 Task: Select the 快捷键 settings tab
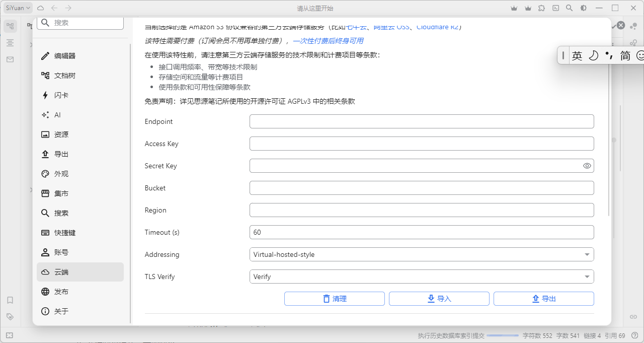(x=80, y=233)
